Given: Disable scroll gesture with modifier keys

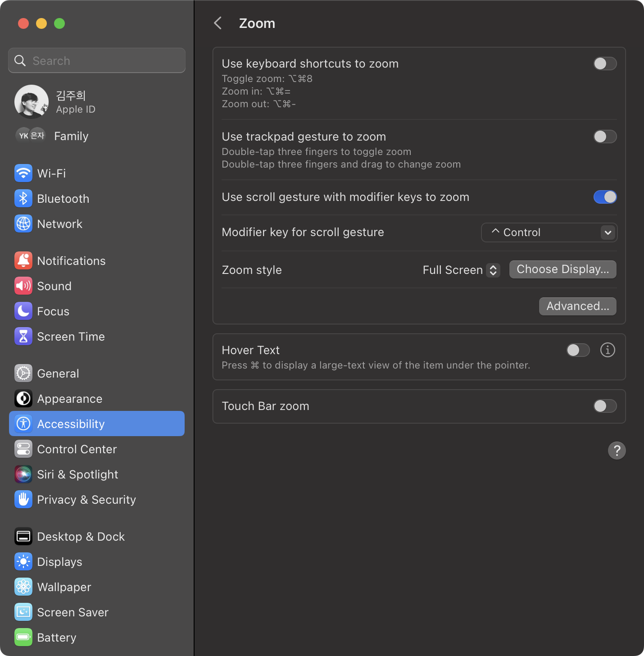Looking at the screenshot, I should coord(605,197).
